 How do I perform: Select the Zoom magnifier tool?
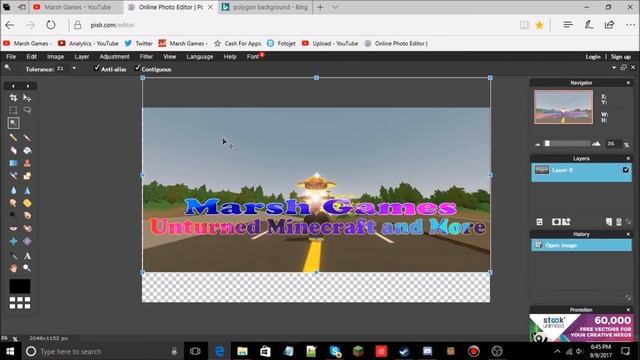coord(27,268)
